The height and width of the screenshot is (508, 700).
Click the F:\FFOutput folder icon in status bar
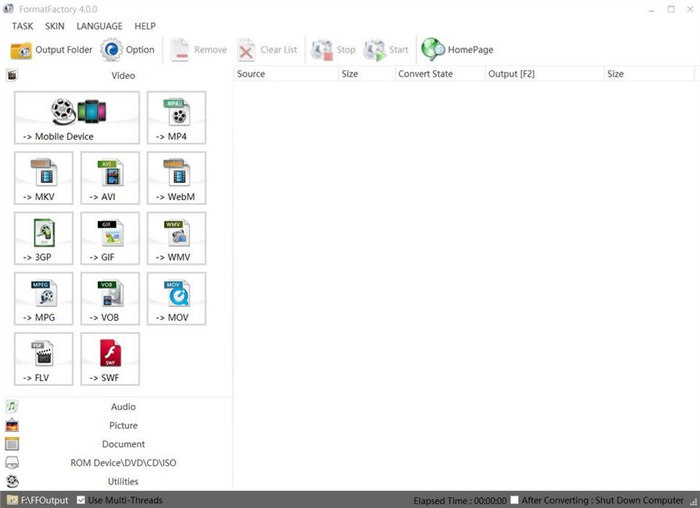(12, 500)
